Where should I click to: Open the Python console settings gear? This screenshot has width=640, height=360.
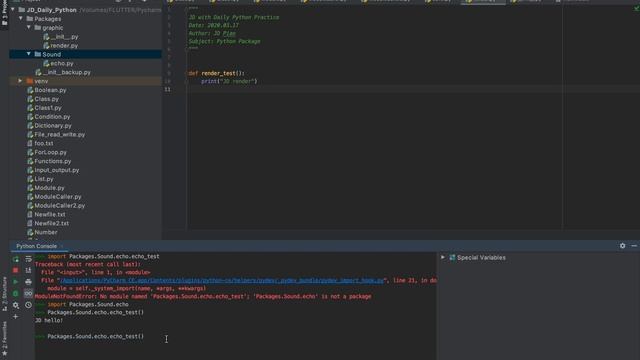(x=16, y=305)
